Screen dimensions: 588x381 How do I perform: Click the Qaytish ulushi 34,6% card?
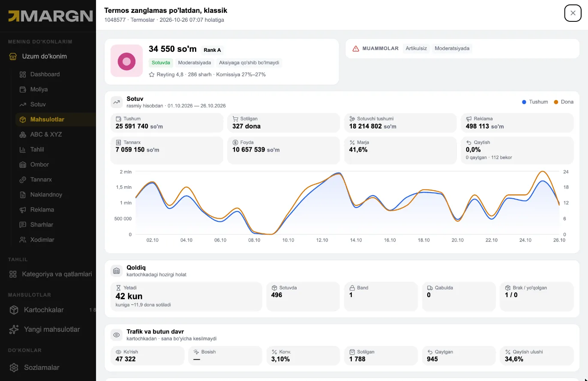click(x=537, y=356)
